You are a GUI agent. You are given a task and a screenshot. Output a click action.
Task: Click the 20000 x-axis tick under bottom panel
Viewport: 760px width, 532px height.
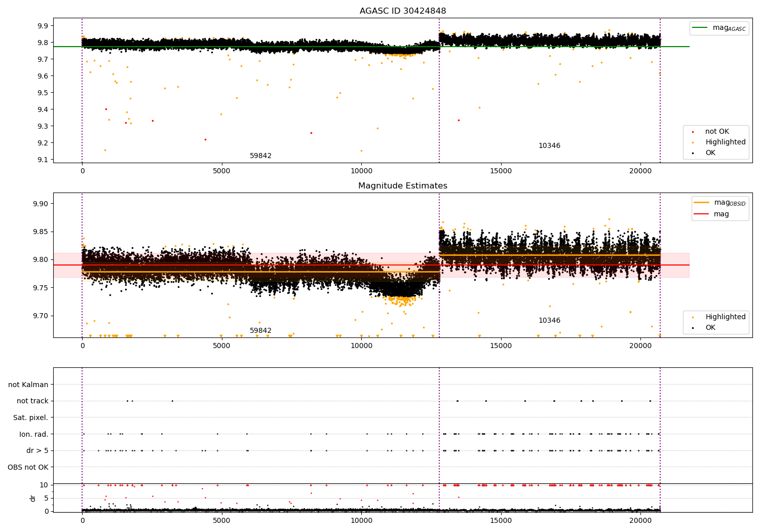click(x=640, y=520)
